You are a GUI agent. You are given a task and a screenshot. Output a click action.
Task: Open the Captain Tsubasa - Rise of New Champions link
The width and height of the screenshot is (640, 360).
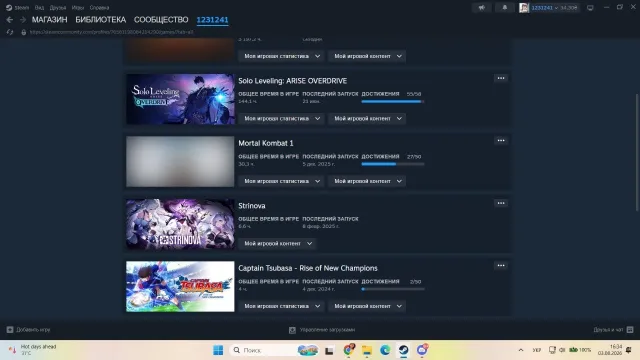308,268
